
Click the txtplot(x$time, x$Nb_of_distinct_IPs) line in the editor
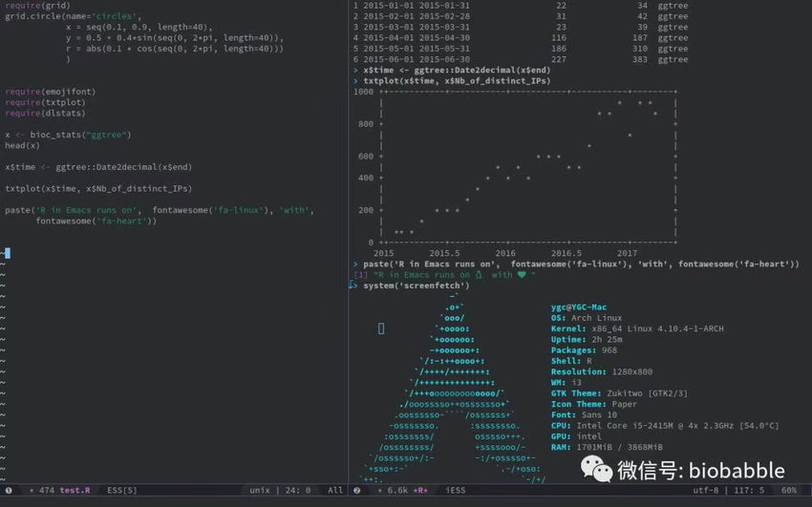(x=97, y=188)
